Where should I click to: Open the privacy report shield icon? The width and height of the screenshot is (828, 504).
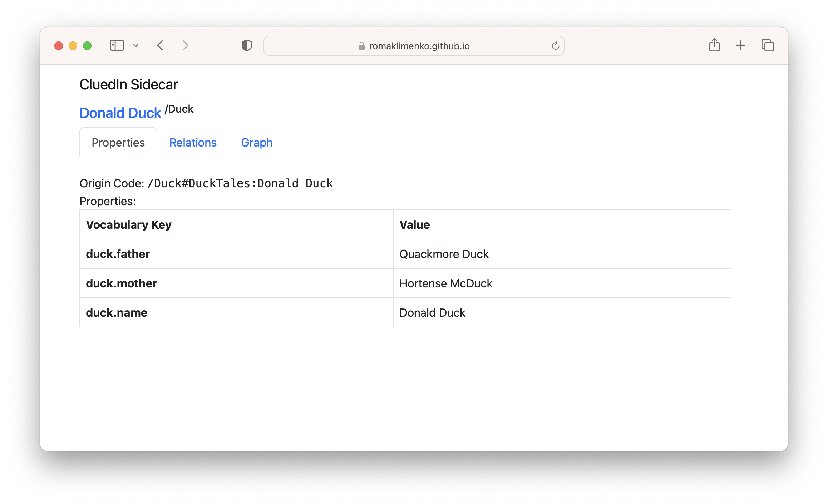pos(247,46)
